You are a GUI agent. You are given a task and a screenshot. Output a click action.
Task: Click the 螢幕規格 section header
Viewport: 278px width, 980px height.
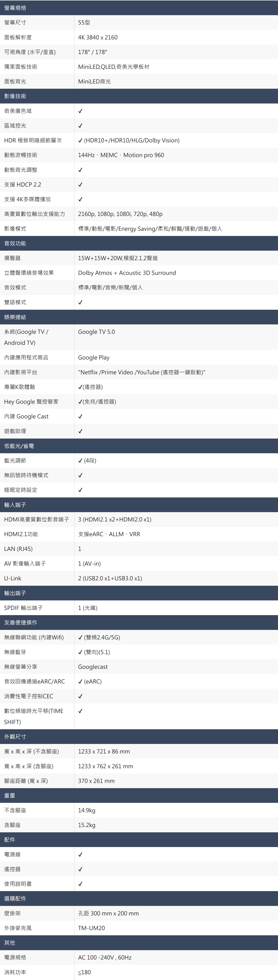coord(15,8)
